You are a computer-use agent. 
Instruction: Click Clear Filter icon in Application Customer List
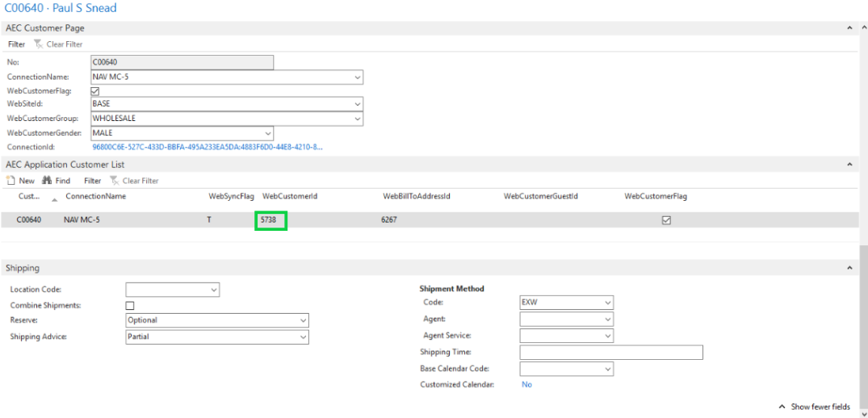click(x=114, y=180)
